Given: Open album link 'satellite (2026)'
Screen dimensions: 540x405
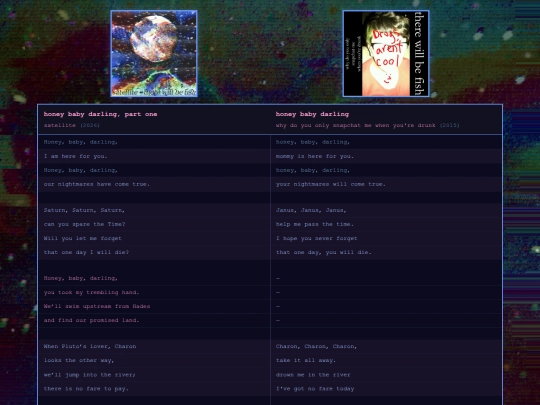Looking at the screenshot, I should pos(72,125).
